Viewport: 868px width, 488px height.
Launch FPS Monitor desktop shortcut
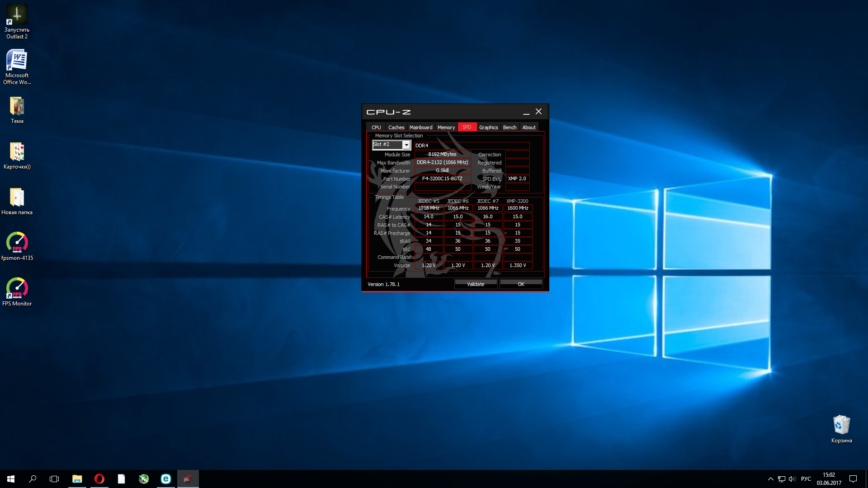click(17, 288)
